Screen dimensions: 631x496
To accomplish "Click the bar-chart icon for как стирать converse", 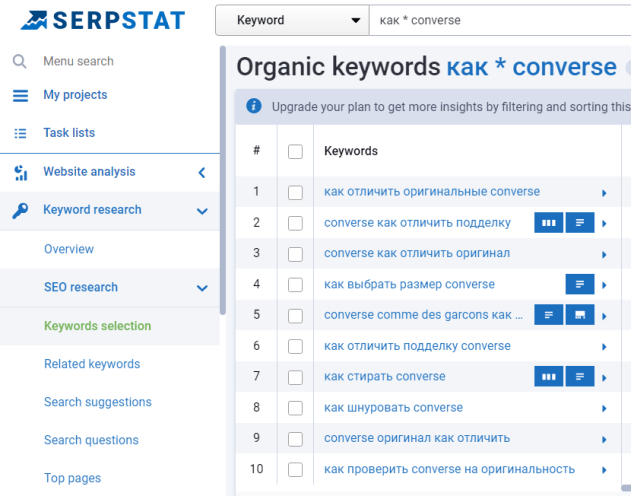I will (x=548, y=377).
